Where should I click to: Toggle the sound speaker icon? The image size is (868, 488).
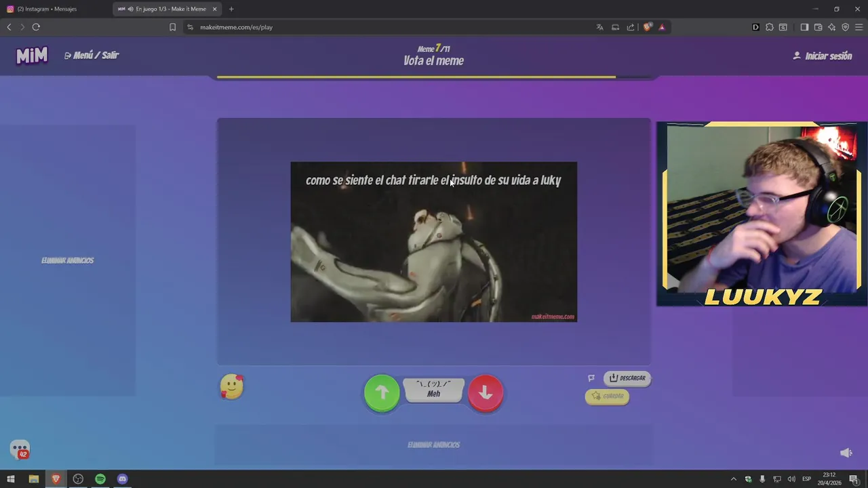[846, 453]
